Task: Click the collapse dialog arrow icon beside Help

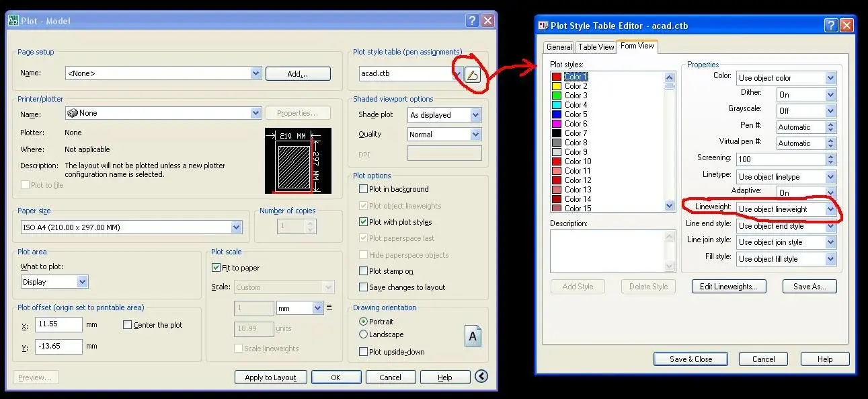Action: pyautogui.click(x=481, y=376)
